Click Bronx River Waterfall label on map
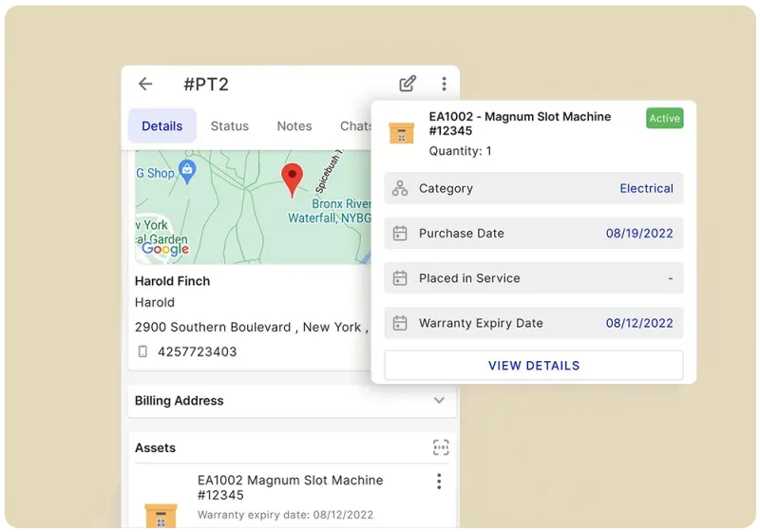The height and width of the screenshot is (532, 760). [x=331, y=211]
